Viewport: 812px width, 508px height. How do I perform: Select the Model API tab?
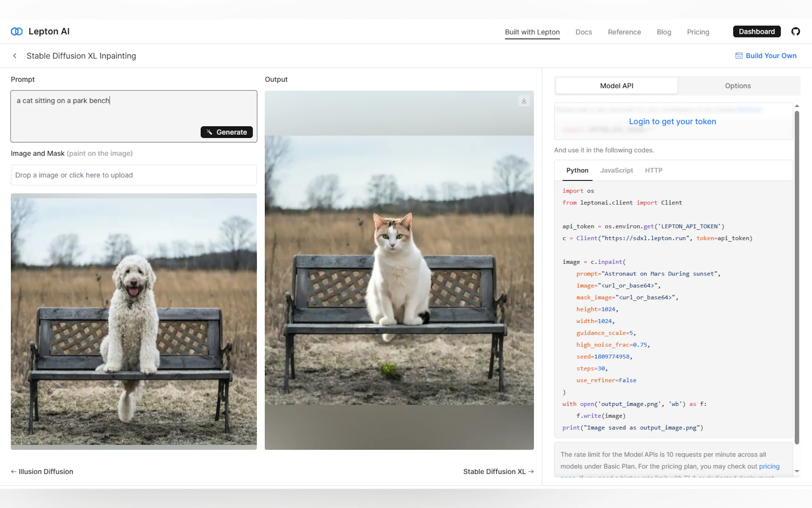[x=616, y=86]
